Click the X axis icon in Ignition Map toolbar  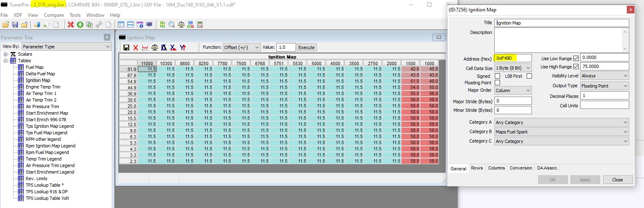[173, 47]
